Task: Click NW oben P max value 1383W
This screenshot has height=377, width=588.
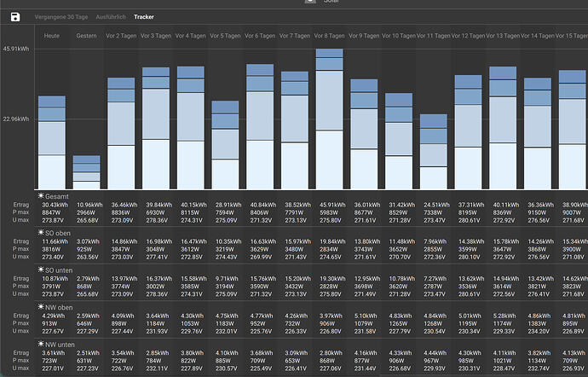Action: pos(538,323)
